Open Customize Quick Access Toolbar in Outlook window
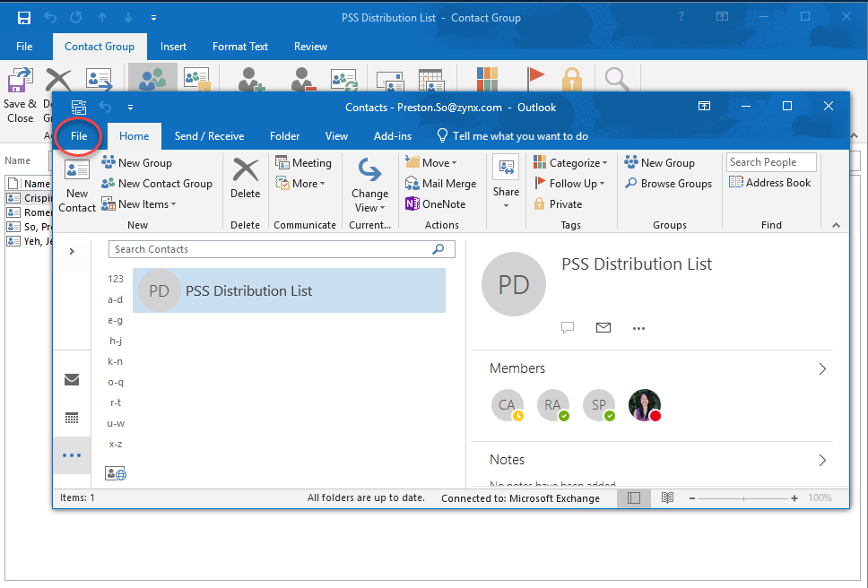The height and width of the screenshot is (588, 868). [130, 108]
